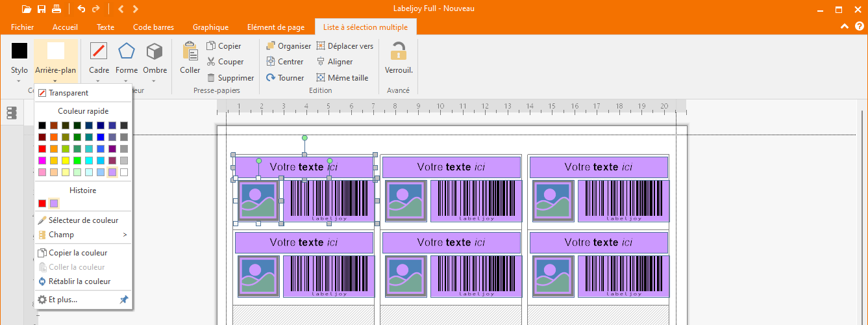Screen dimensions: 868x325
Task: Select the selected label's image placeholder
Action: [258, 201]
